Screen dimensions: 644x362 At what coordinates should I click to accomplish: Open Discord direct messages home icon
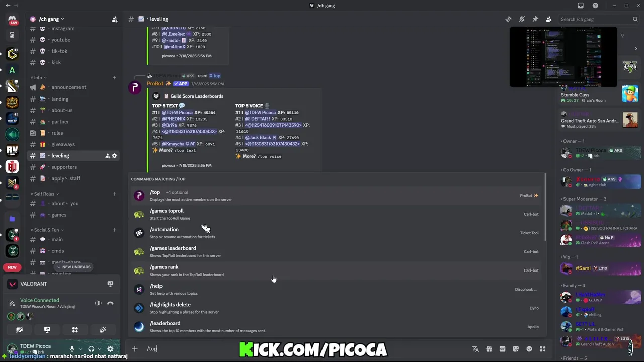12,20
